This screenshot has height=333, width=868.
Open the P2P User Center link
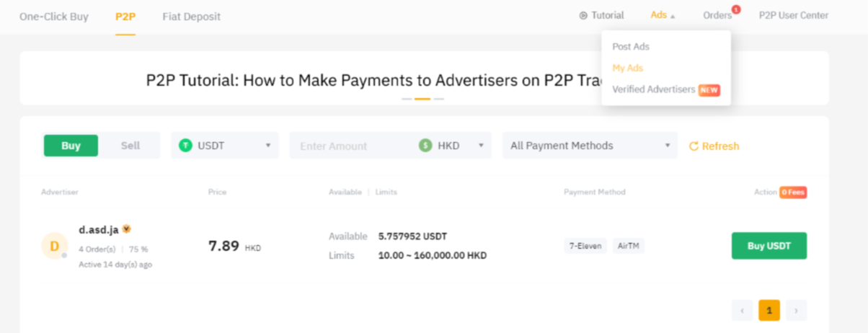click(x=793, y=16)
